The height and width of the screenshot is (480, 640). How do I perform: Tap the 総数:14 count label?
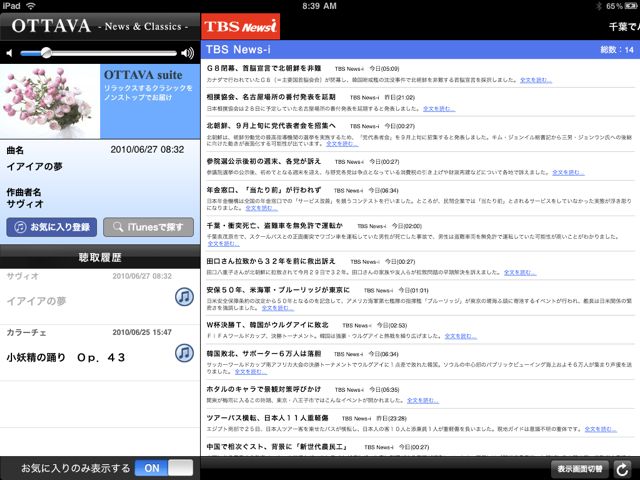coord(617,50)
